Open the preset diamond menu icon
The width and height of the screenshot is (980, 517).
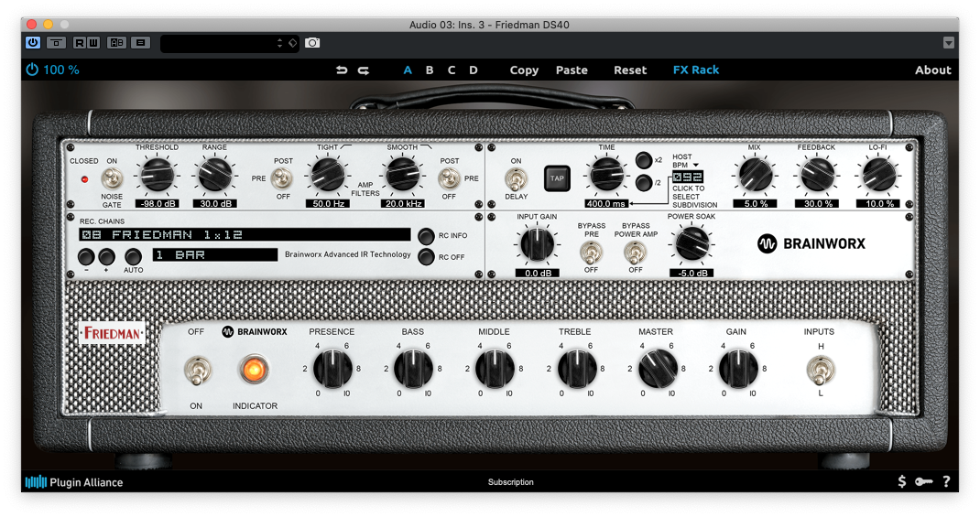292,43
